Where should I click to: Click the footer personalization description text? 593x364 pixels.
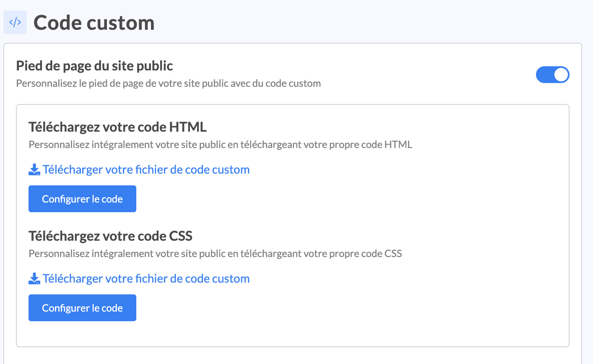[168, 83]
